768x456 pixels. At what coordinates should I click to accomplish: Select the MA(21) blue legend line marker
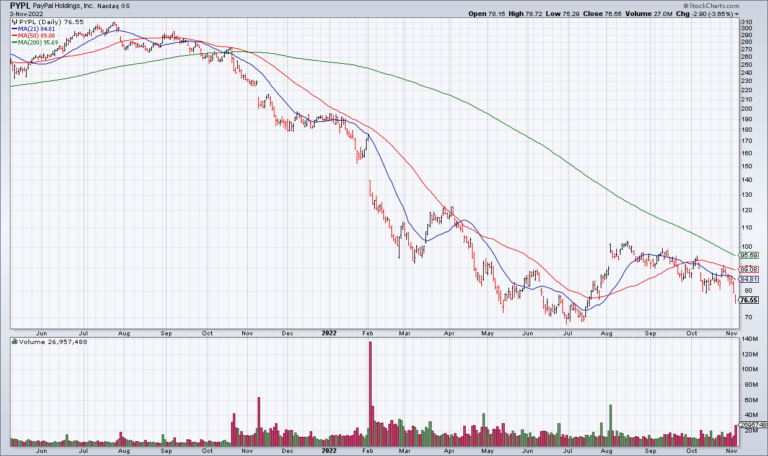13,30
